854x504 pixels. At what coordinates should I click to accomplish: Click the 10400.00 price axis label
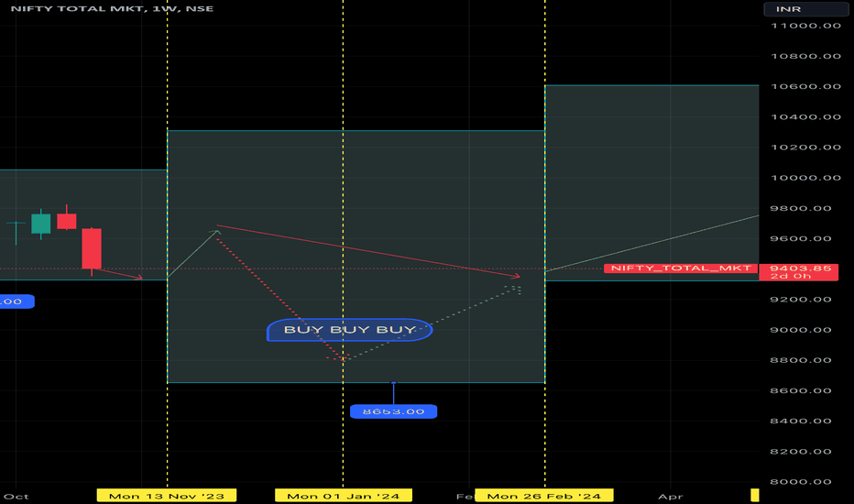point(805,117)
